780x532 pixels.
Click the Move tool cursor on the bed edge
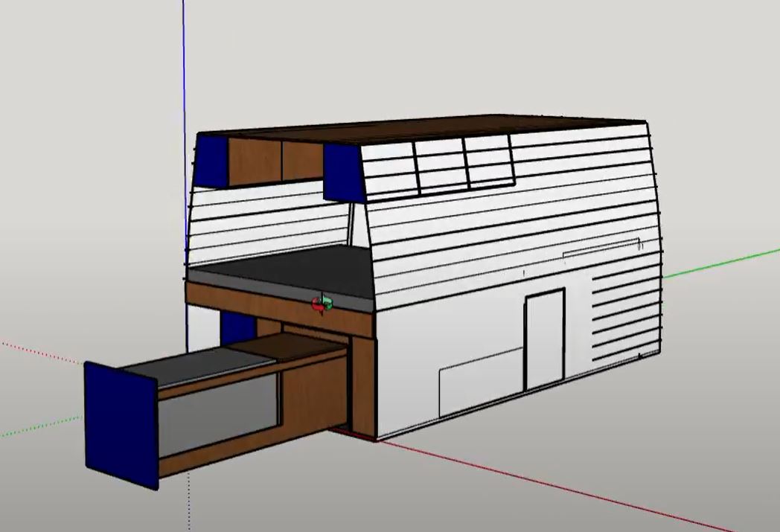[322, 303]
